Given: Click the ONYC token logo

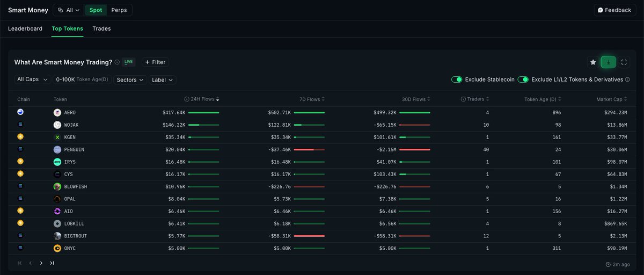Looking at the screenshot, I should 57,248.
